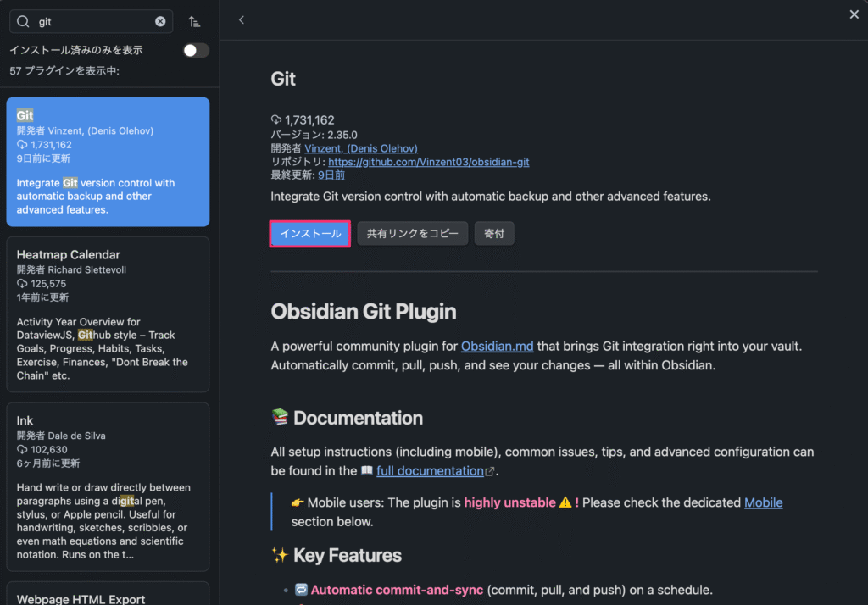Click the pointing hand icon in Mobile note
Screen dimensions: 868x605
298,502
